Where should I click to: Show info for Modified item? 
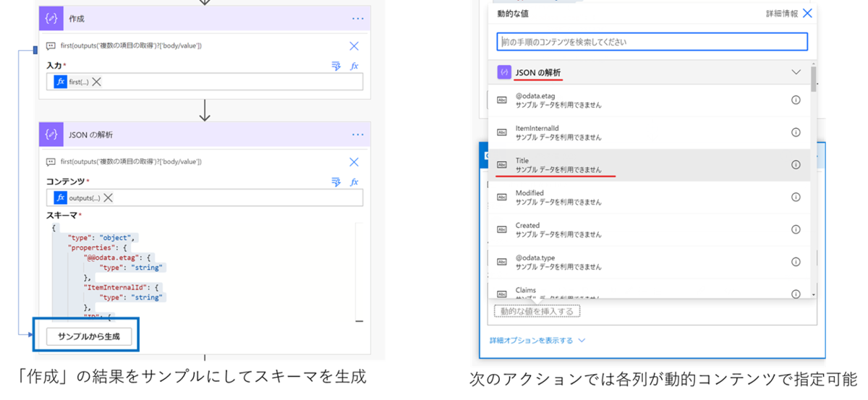[x=796, y=197]
